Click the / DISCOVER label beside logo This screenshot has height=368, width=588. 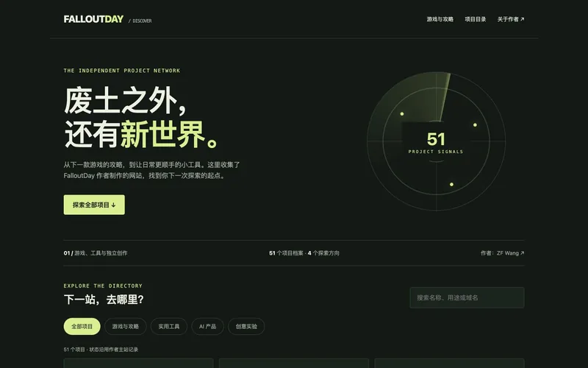click(x=140, y=21)
